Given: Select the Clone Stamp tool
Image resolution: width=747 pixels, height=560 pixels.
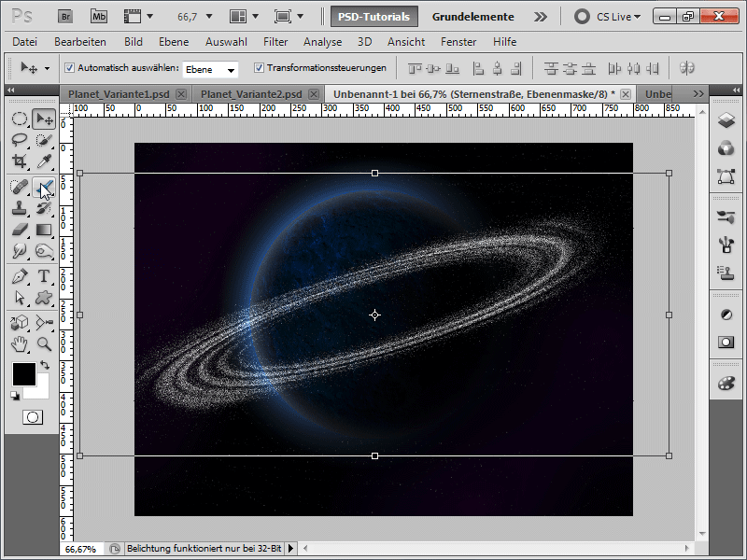Looking at the screenshot, I should 20,208.
